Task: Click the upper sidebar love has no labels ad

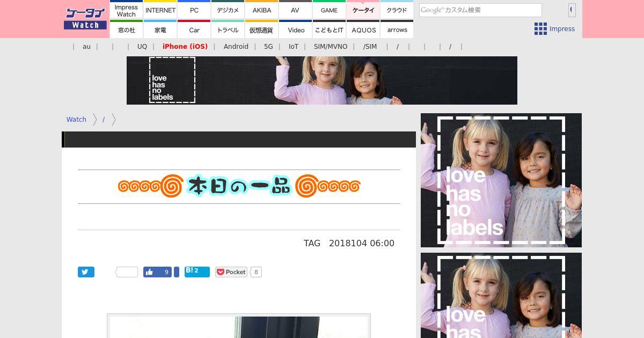Action: (501, 180)
